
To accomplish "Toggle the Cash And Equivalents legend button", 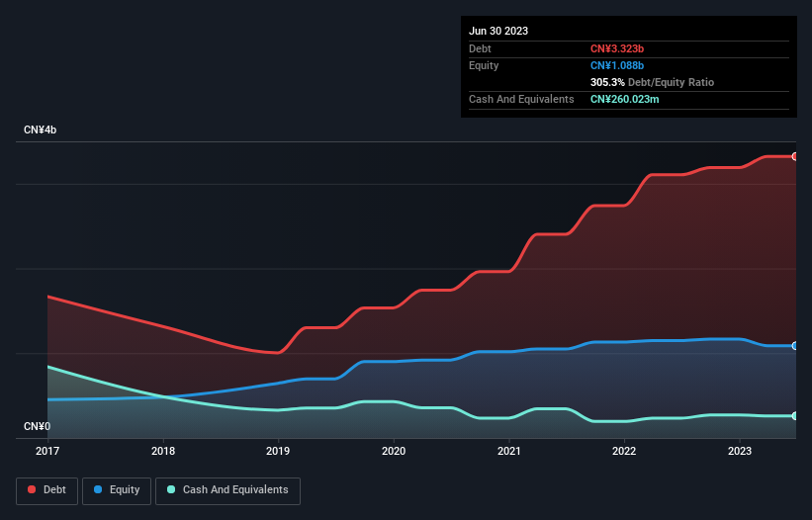I will 227,490.
